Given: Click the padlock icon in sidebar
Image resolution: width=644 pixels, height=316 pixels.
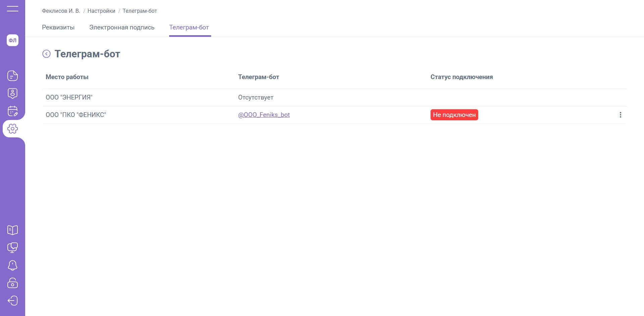Looking at the screenshot, I should click(12, 283).
